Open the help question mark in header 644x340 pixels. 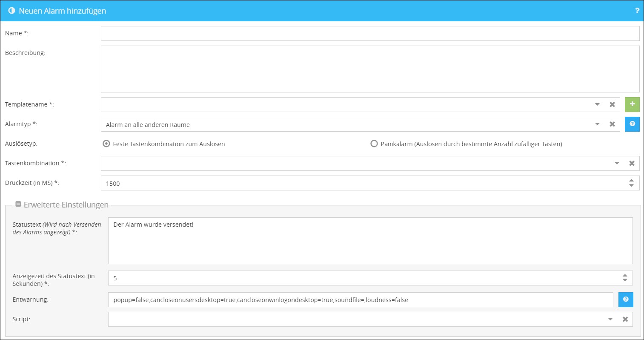tap(637, 11)
